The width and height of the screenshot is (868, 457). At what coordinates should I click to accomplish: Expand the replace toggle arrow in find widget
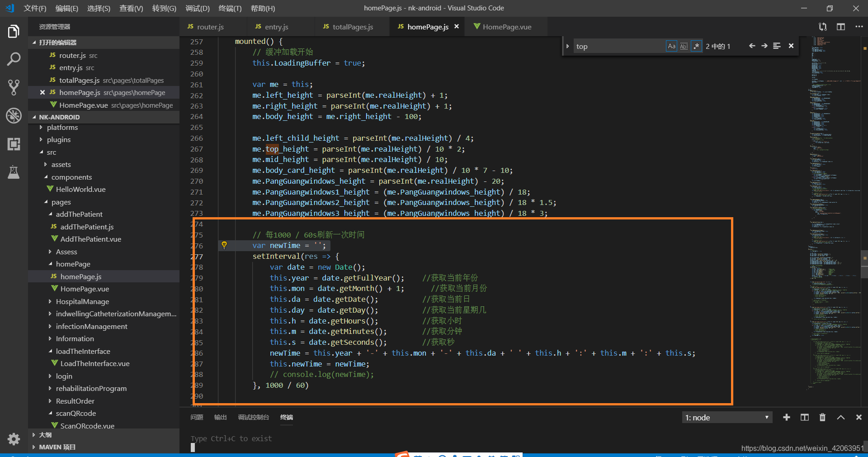pos(567,46)
